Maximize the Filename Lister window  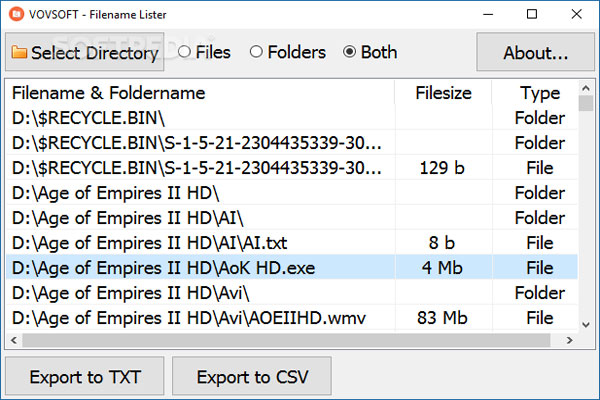[x=532, y=15]
